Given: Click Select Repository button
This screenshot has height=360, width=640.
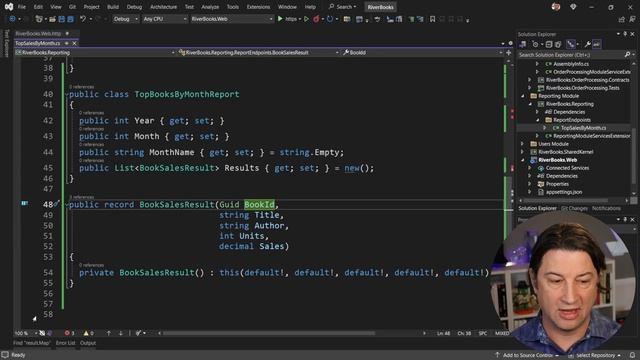Looking at the screenshot, I should tap(595, 355).
